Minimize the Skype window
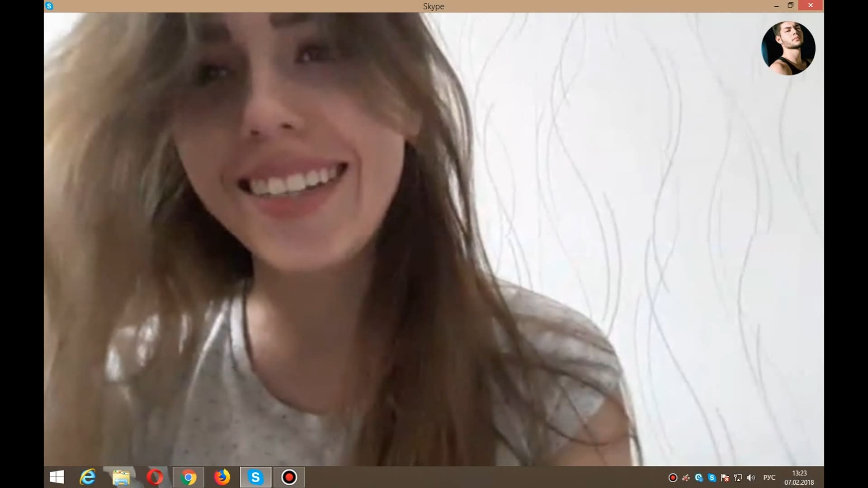The height and width of the screenshot is (488, 868). [x=776, y=6]
